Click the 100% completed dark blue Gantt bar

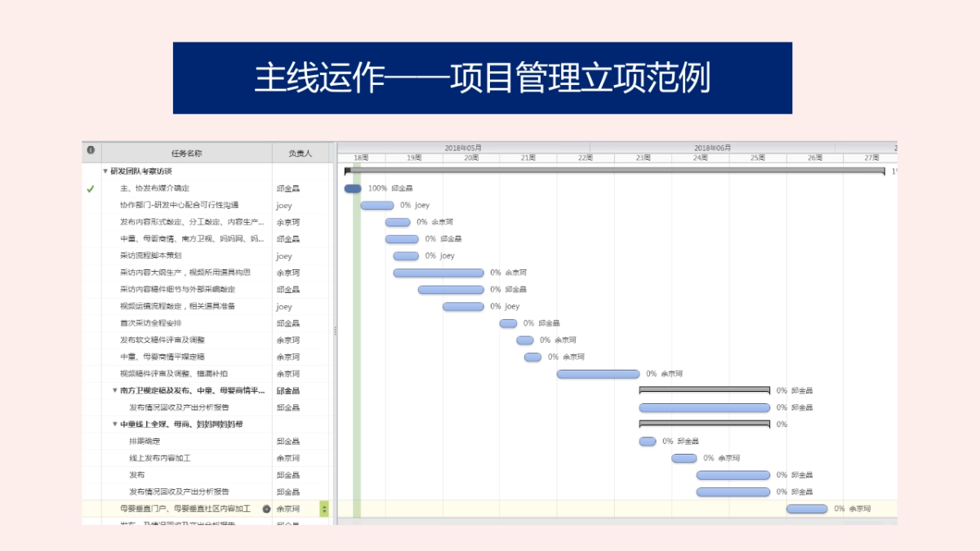[352, 189]
